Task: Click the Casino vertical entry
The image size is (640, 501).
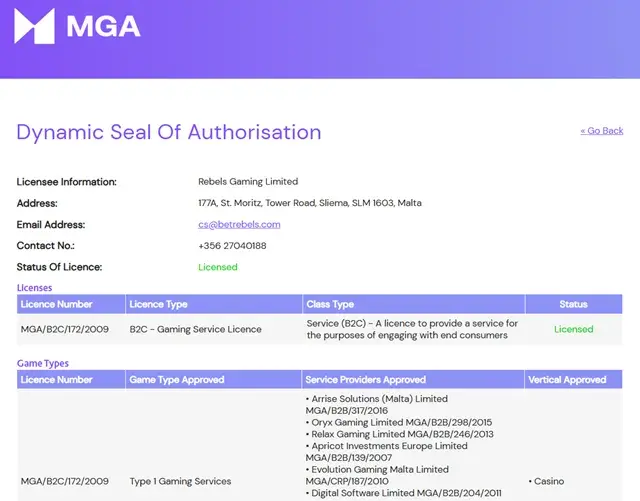Action: (x=546, y=481)
